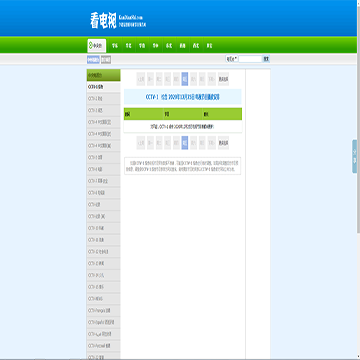Viewport: 360px width, 360px height.
Task: Select the highlighted blue day above the schedule table
Action: click(185, 79)
